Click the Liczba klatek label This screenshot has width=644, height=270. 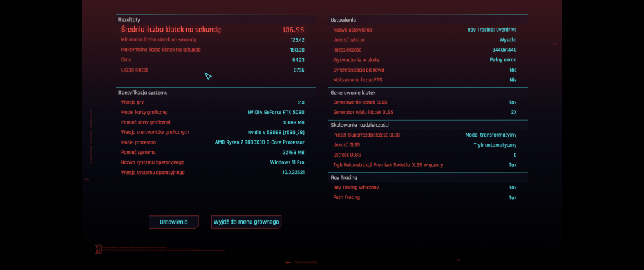[x=135, y=70]
